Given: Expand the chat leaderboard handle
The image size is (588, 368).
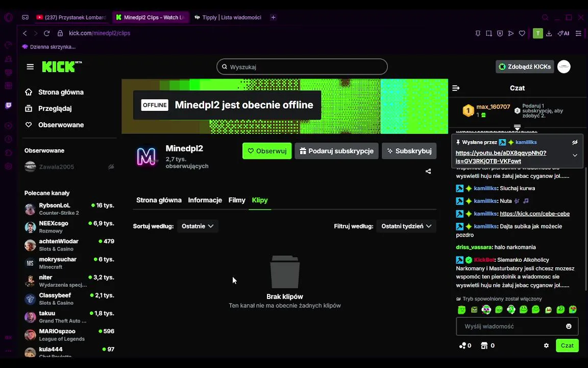Looking at the screenshot, I should click(x=517, y=128).
